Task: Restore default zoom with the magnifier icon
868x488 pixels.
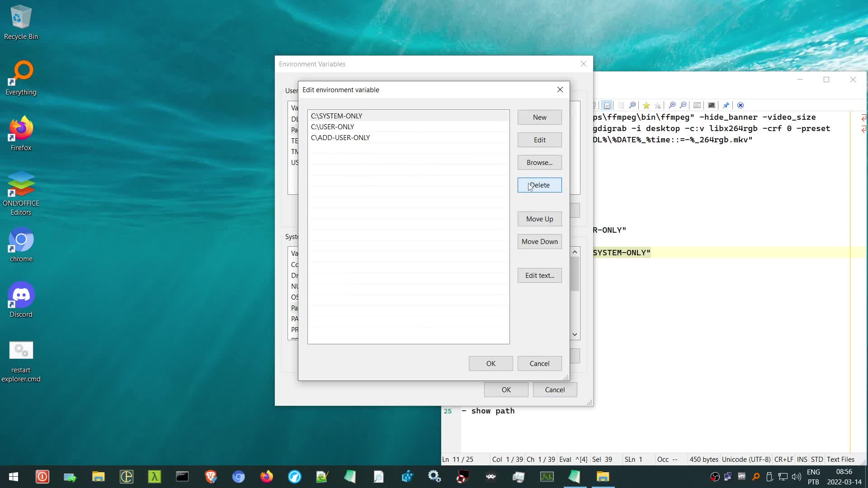Action: [632, 105]
